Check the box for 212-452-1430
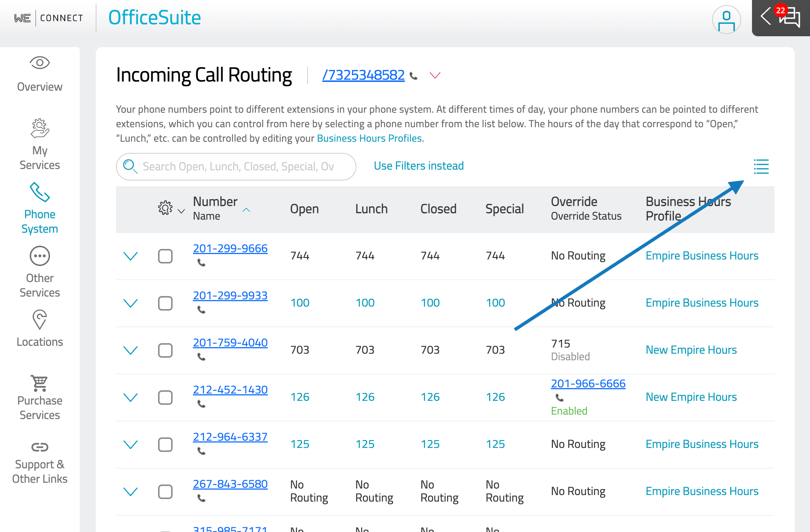810x532 pixels. click(165, 398)
